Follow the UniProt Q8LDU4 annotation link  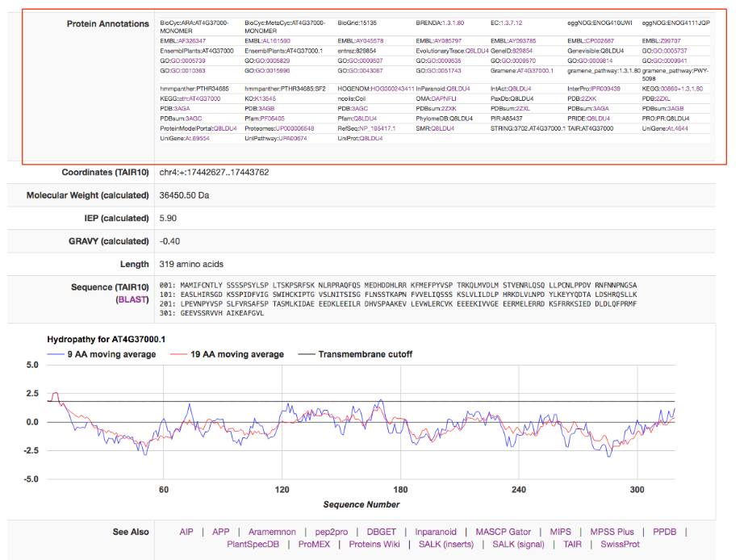371,139
